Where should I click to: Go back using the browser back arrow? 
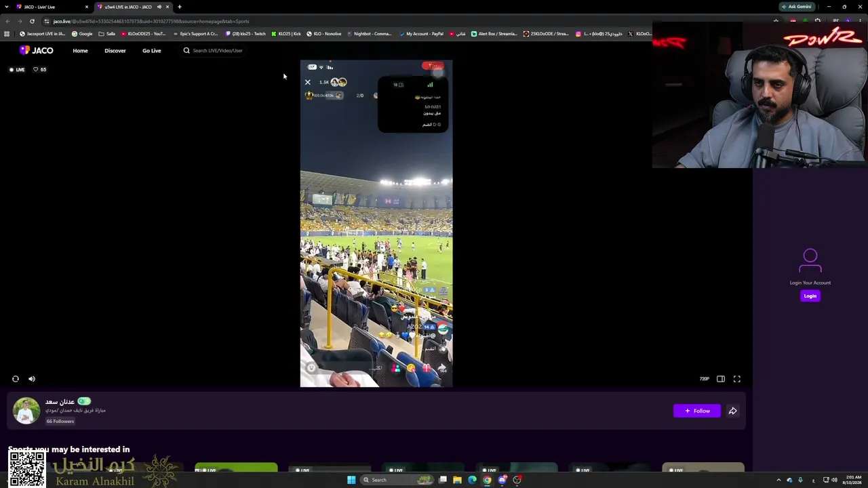pyautogui.click(x=7, y=21)
